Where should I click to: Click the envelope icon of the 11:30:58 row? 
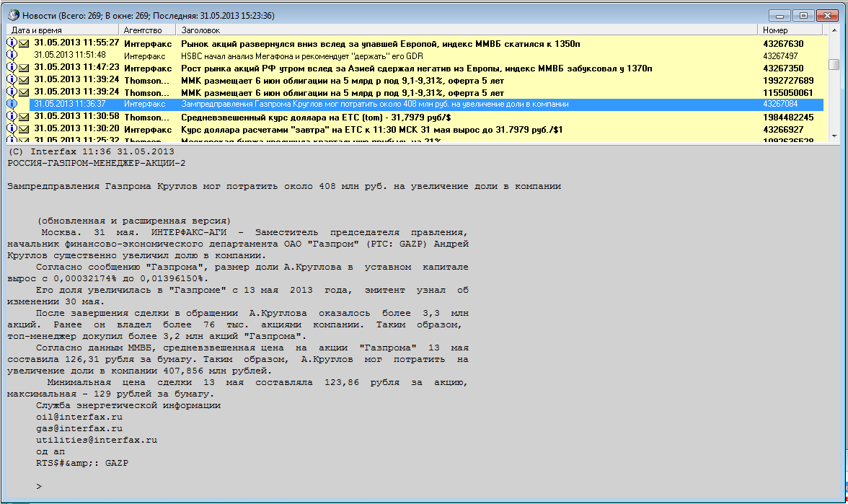(x=24, y=118)
